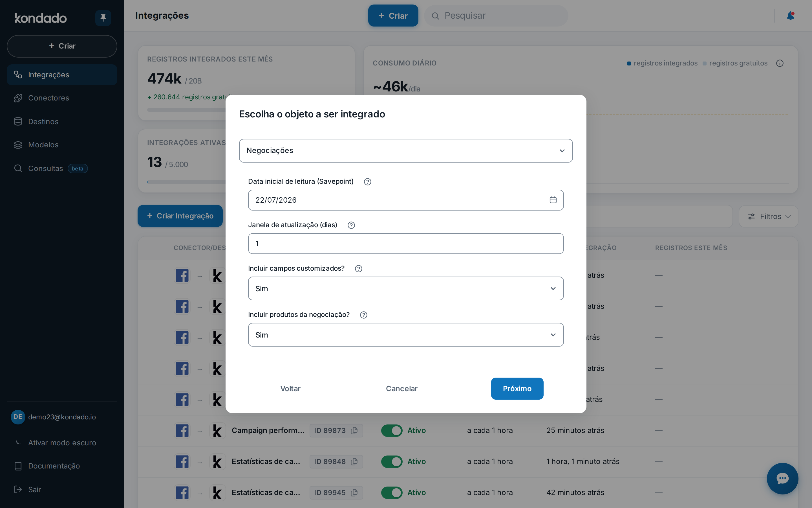
Task: Click the Criar Integração button
Action: 180,216
